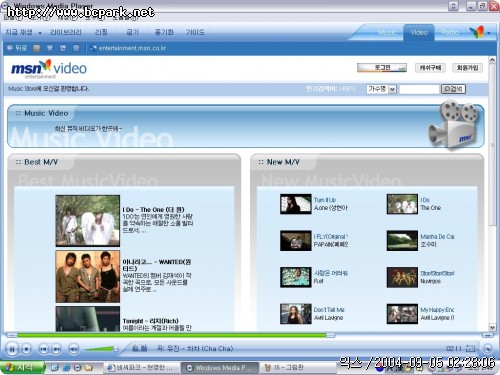Click the seek bar position handle
500x375 pixels.
click(330, 335)
